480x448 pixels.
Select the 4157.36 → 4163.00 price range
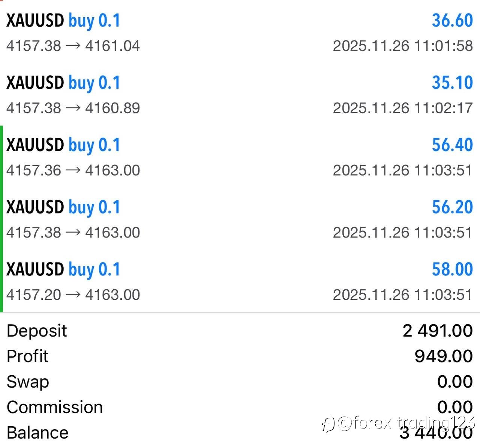click(x=73, y=171)
